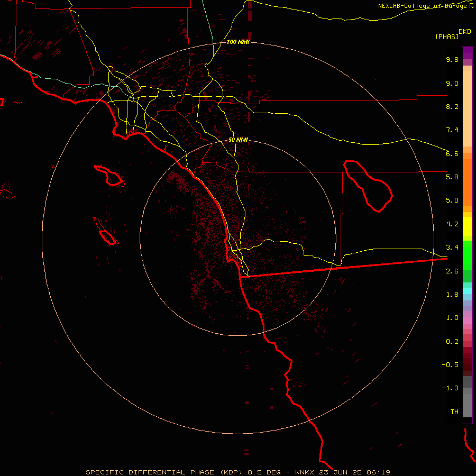Image resolution: width=476 pixels, height=476 pixels.
Task: Click the Santa Catalina Island outline
Action: (109, 176)
